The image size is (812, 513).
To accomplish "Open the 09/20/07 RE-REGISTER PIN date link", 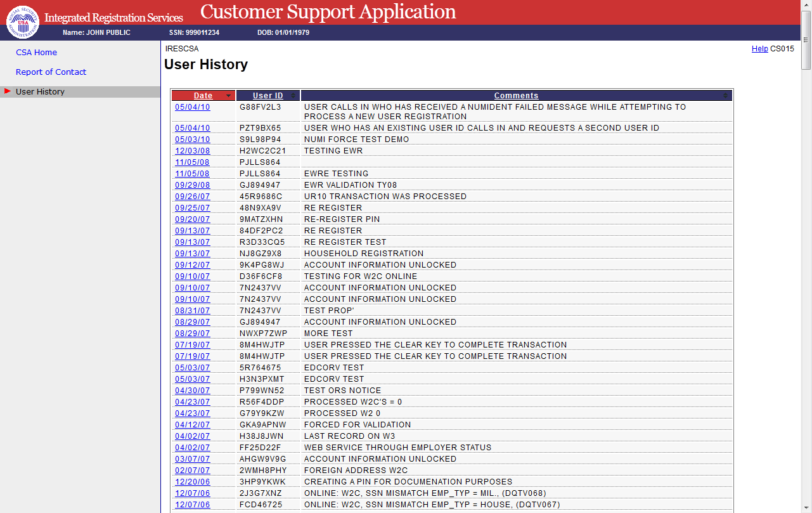I will [192, 219].
